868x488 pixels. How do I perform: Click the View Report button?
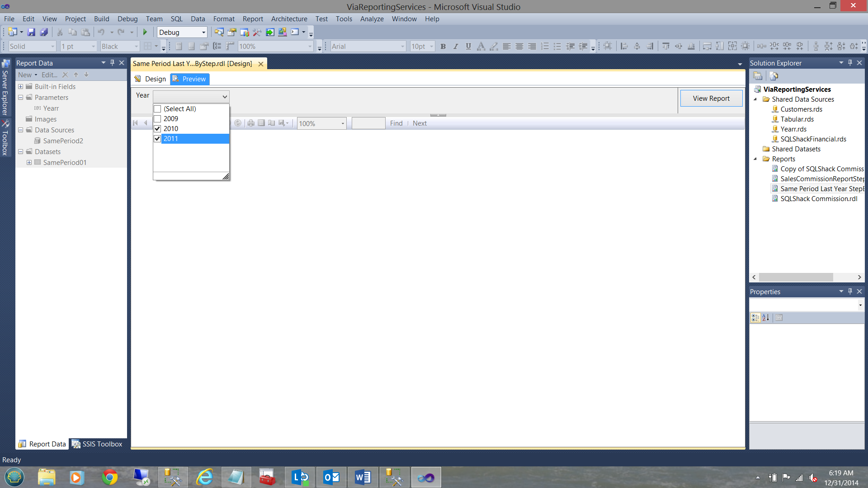point(711,99)
